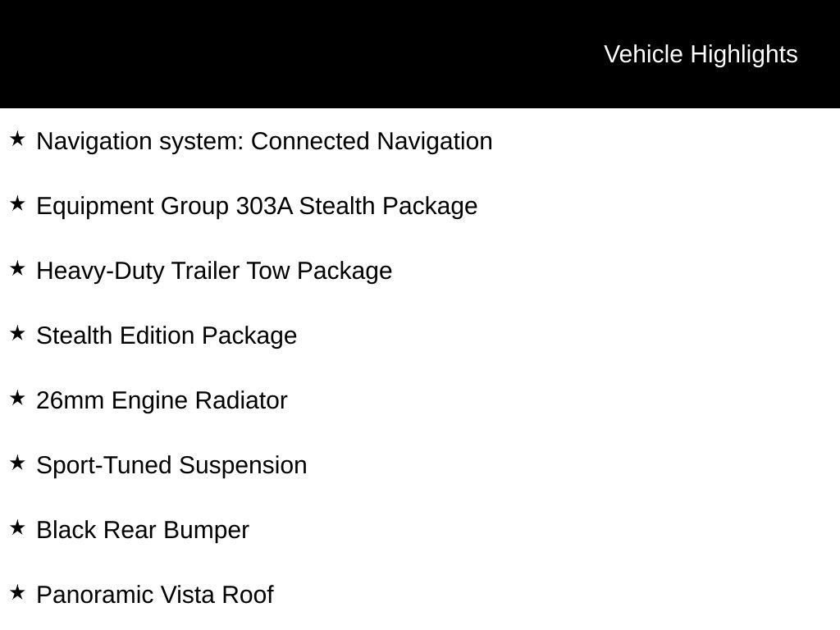Viewport: 840px width, 630px height.
Task: Click Navigation system: Connected Navigation text
Action: click(264, 142)
